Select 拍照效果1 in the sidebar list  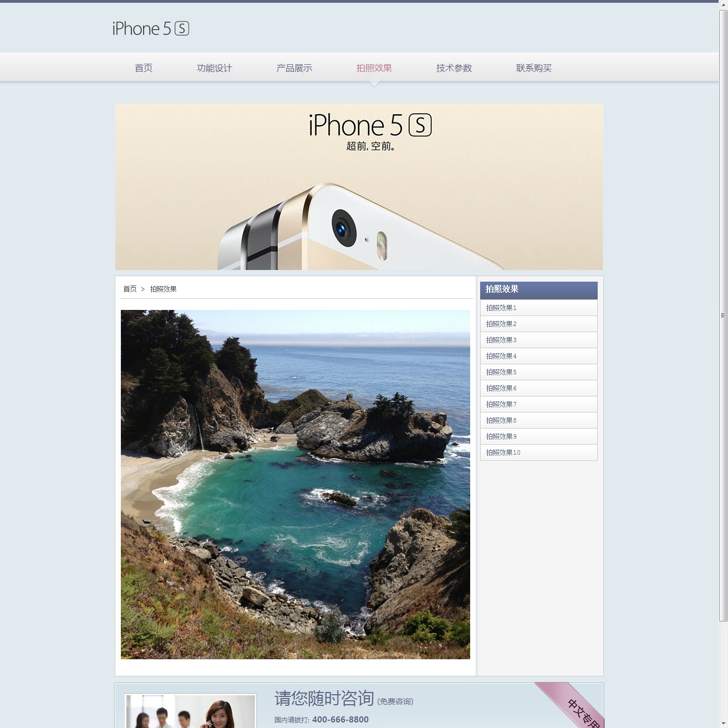coord(501,308)
